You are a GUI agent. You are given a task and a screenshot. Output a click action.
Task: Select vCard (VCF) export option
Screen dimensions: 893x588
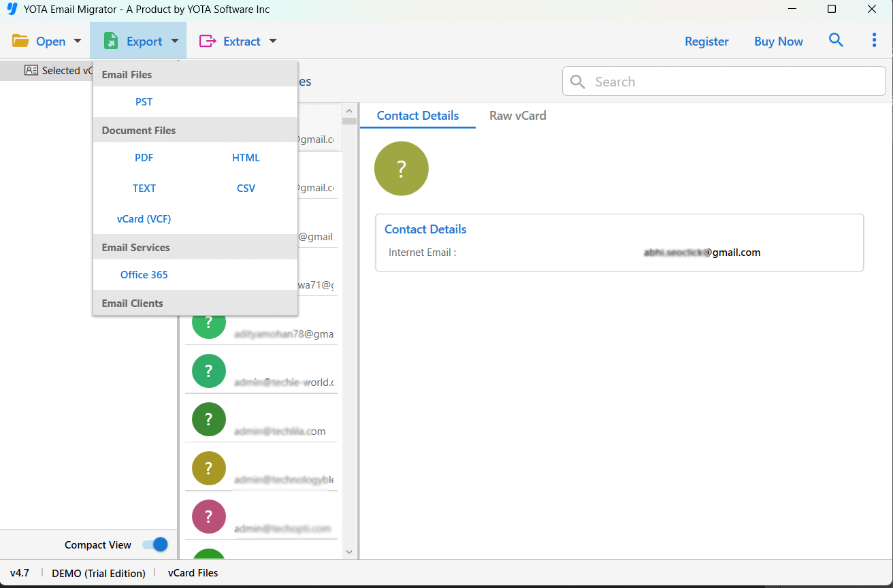click(144, 218)
